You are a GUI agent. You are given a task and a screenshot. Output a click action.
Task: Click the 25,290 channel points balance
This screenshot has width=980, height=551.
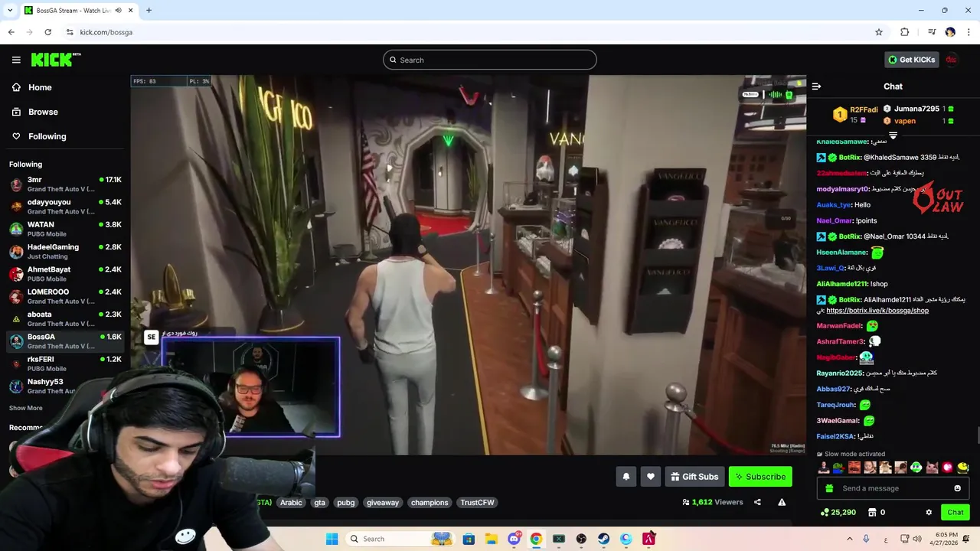coord(838,512)
